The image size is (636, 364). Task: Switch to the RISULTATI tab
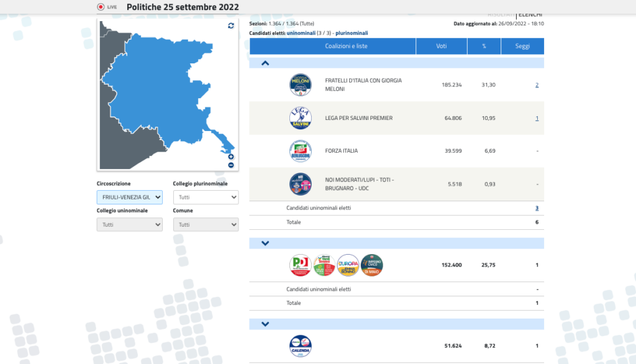click(x=501, y=15)
